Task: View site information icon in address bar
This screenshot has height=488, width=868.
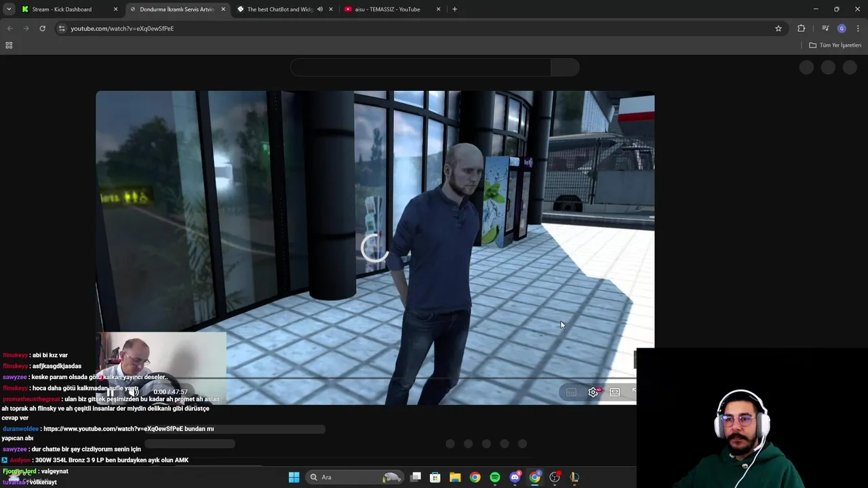Action: [62, 28]
